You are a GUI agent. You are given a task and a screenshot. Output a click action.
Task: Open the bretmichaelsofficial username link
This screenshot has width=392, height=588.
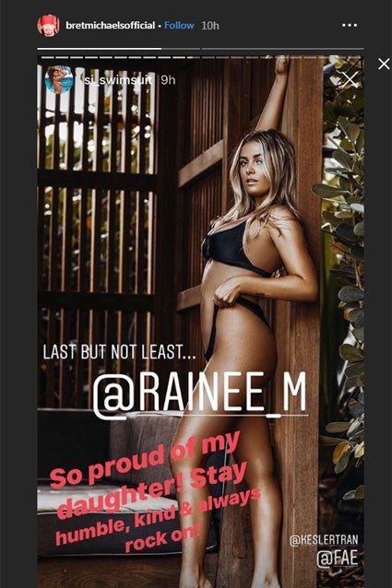[x=111, y=26]
